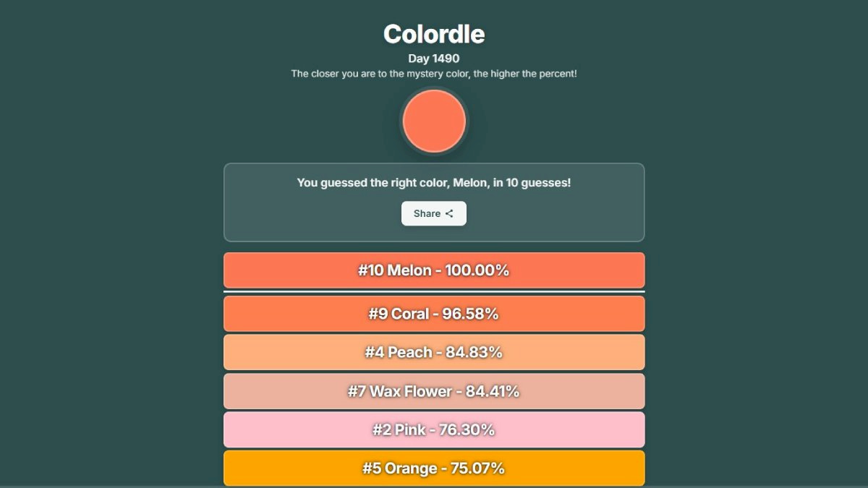Click the instruction text about mystery color
868x488 pixels.
pos(434,73)
